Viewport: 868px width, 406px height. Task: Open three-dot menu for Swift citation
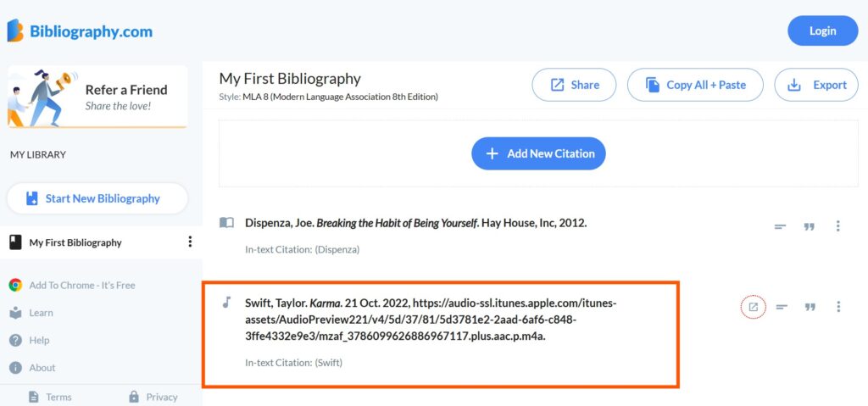[838, 307]
